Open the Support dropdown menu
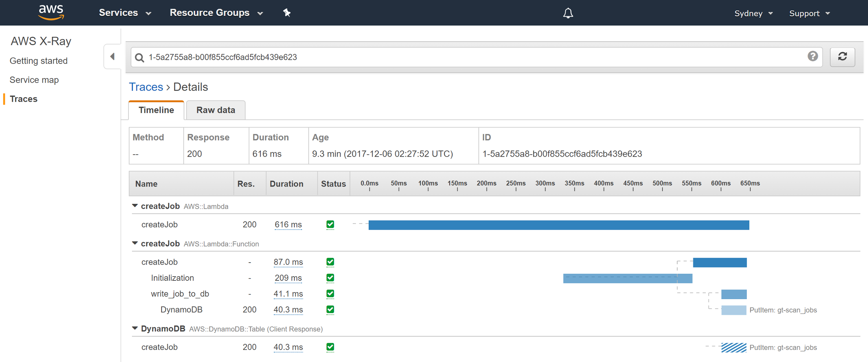Screen dimensions: 868x362 click(809, 14)
